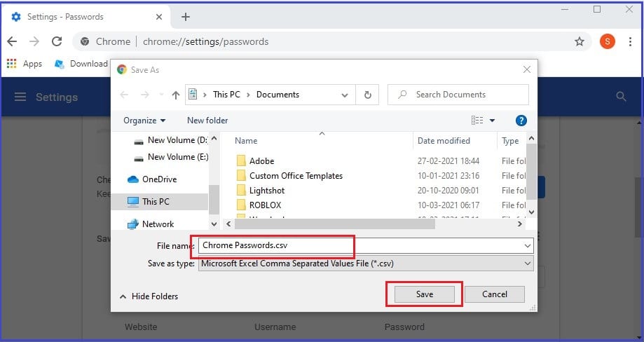This screenshot has height=342, width=644.
Task: Expand the address path history dropdown
Action: [345, 95]
